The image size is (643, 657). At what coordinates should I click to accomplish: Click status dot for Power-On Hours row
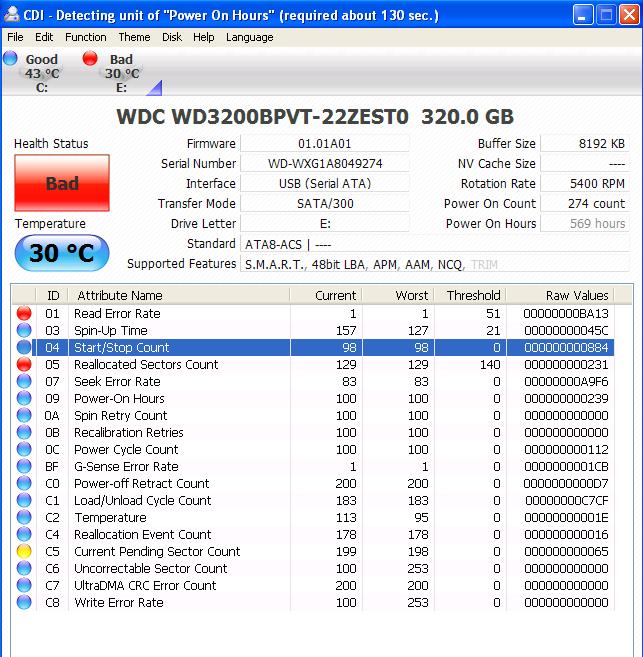(x=24, y=398)
